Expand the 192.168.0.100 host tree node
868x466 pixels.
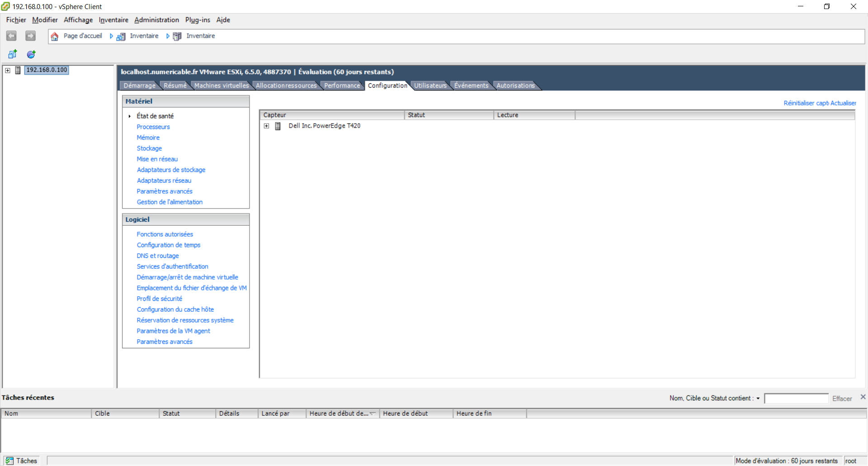click(8, 70)
